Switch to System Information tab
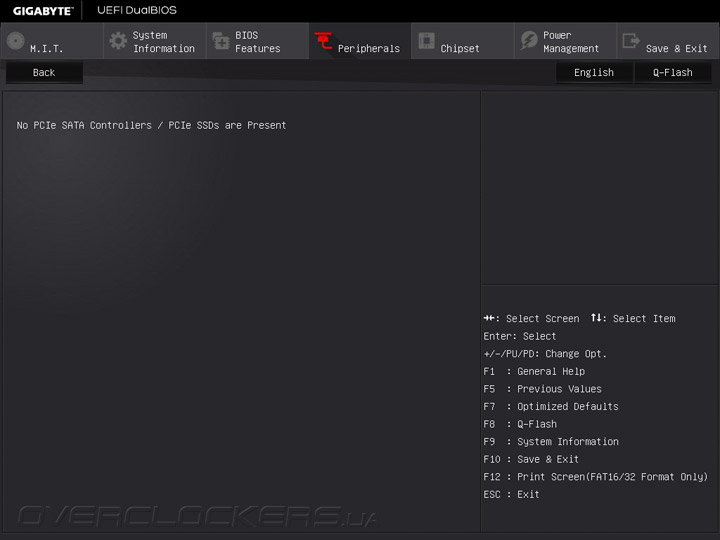Viewport: 720px width, 540px height. [155, 41]
